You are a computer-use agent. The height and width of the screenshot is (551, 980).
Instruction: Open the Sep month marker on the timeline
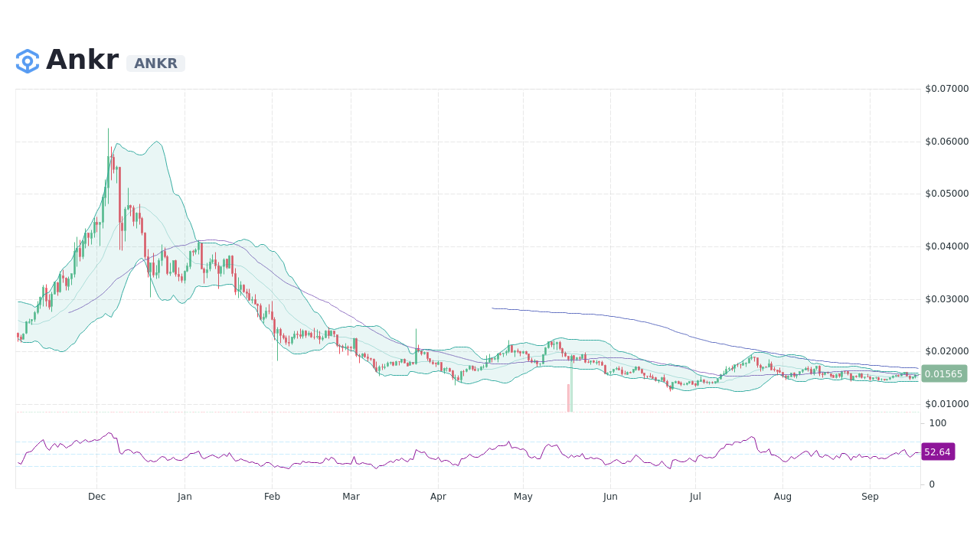tap(870, 497)
